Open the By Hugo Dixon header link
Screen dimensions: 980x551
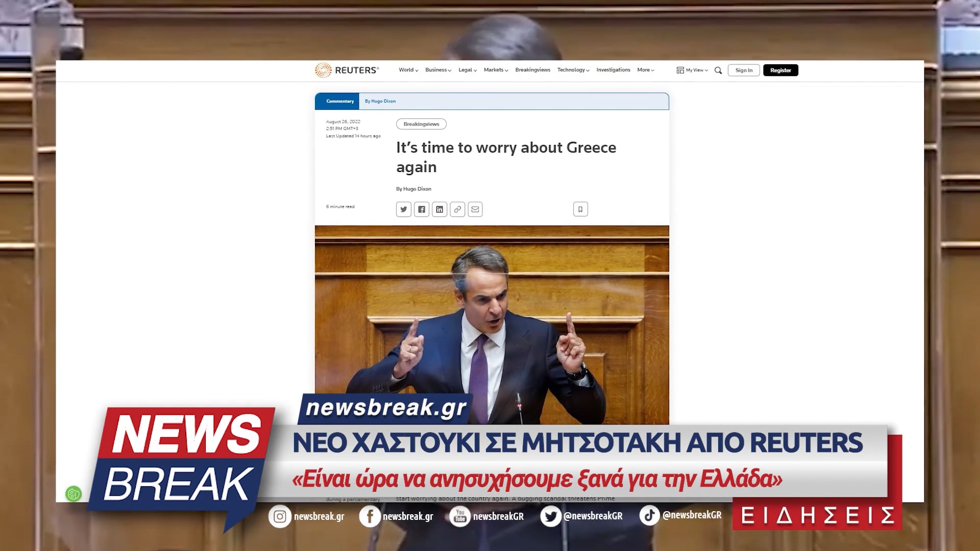point(380,101)
